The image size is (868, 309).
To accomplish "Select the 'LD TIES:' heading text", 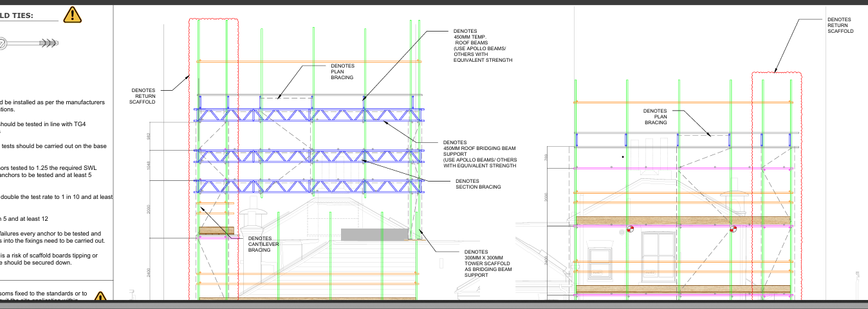I will (x=18, y=14).
